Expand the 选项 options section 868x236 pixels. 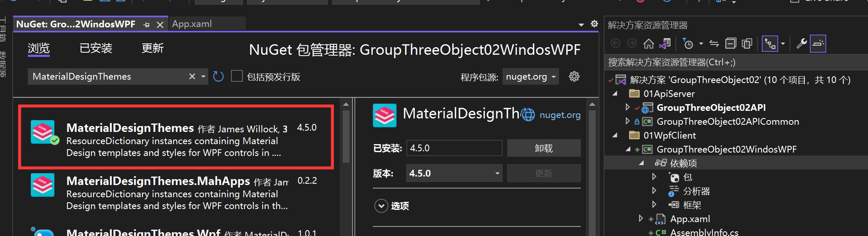[381, 206]
